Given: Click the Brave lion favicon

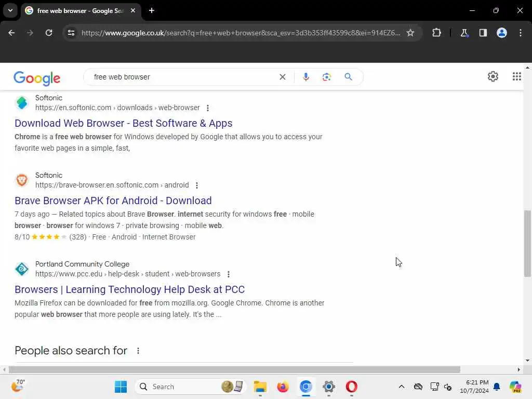Looking at the screenshot, I should pyautogui.click(x=22, y=180).
